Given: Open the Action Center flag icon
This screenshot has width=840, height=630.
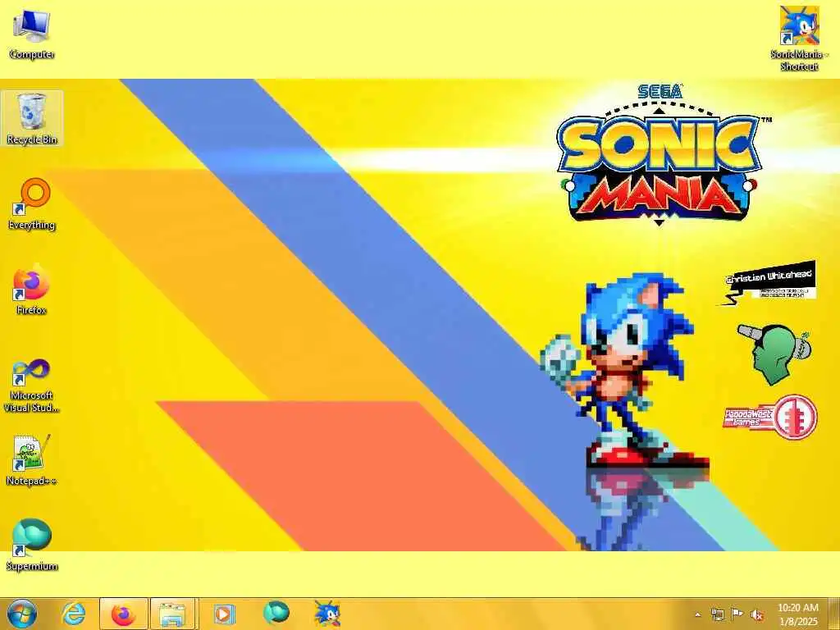Looking at the screenshot, I should [x=737, y=614].
